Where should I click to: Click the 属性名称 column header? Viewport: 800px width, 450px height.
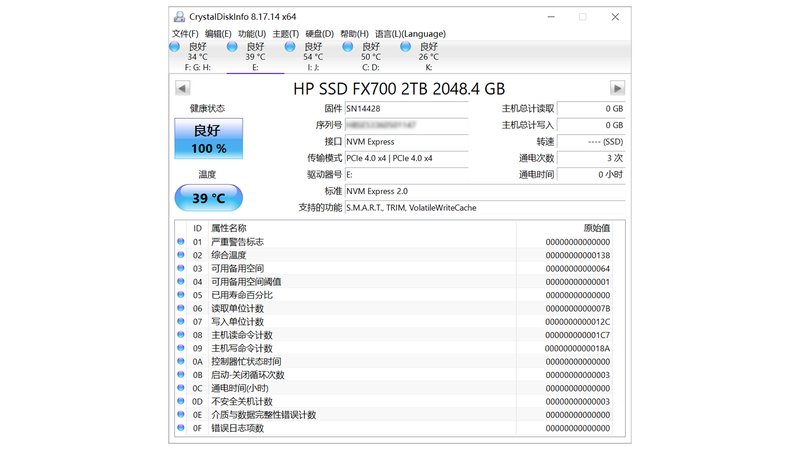[x=229, y=228]
